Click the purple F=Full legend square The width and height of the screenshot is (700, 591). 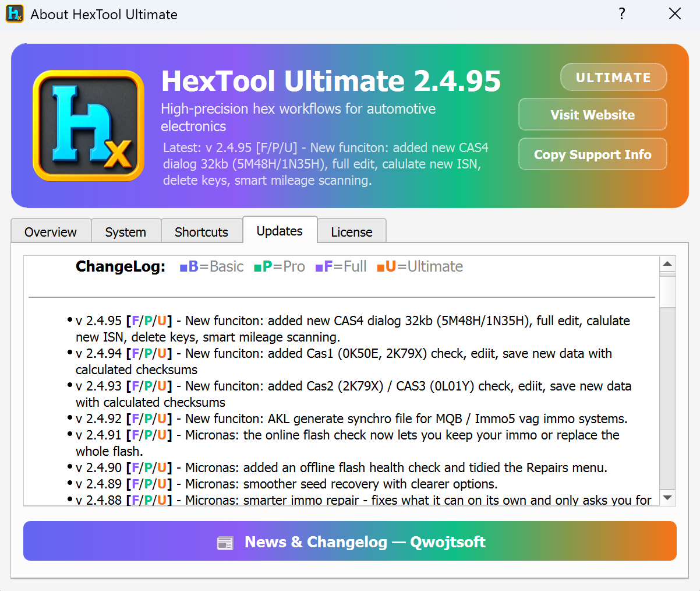(319, 268)
